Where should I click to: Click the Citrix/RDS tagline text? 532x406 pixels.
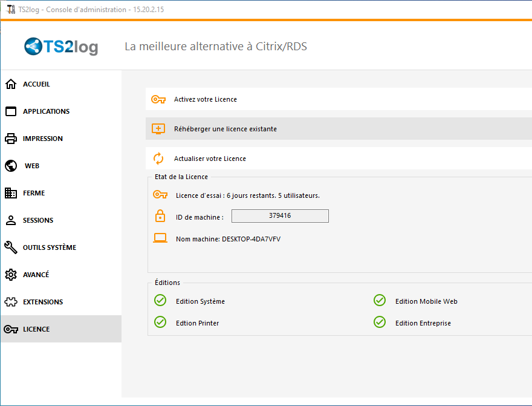point(216,47)
